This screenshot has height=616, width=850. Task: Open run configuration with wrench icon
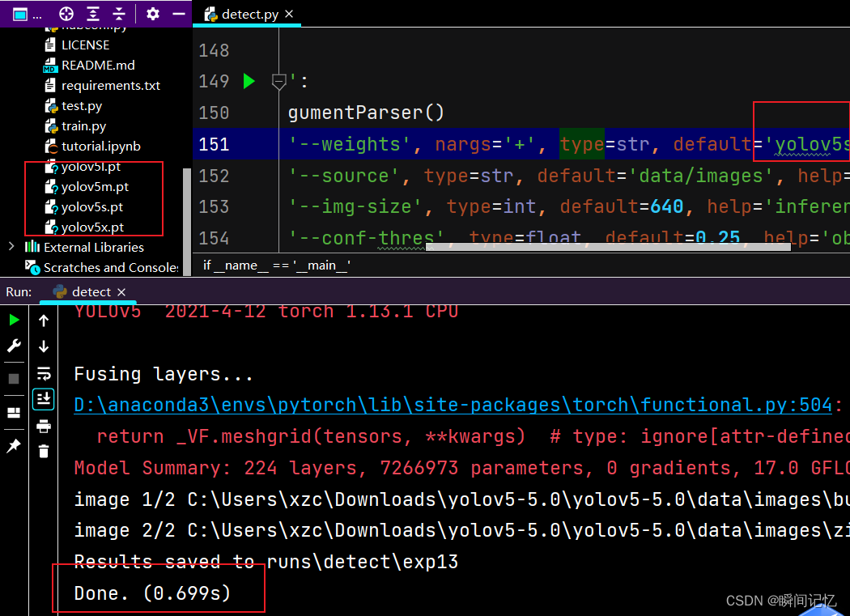pyautogui.click(x=14, y=346)
